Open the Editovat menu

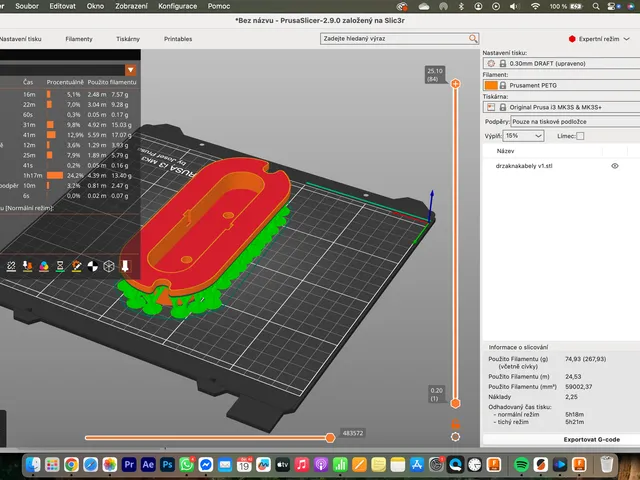(62, 6)
